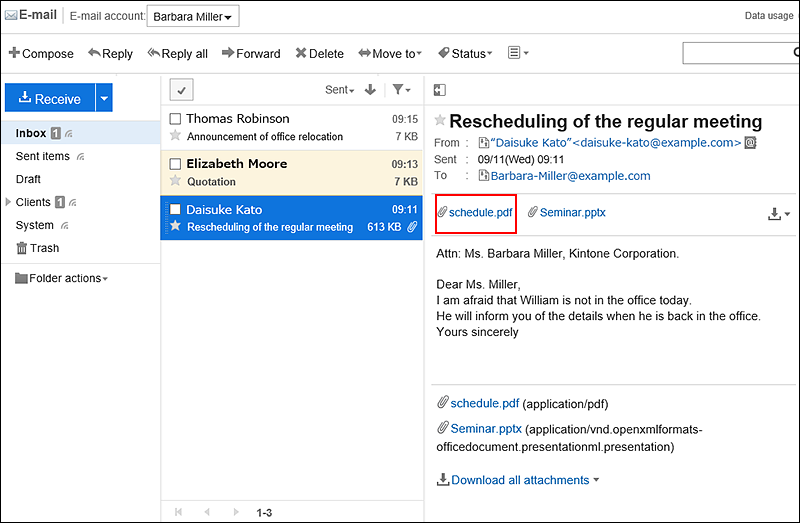800x523 pixels.
Task: Click Reply all in toolbar
Action: (178, 53)
